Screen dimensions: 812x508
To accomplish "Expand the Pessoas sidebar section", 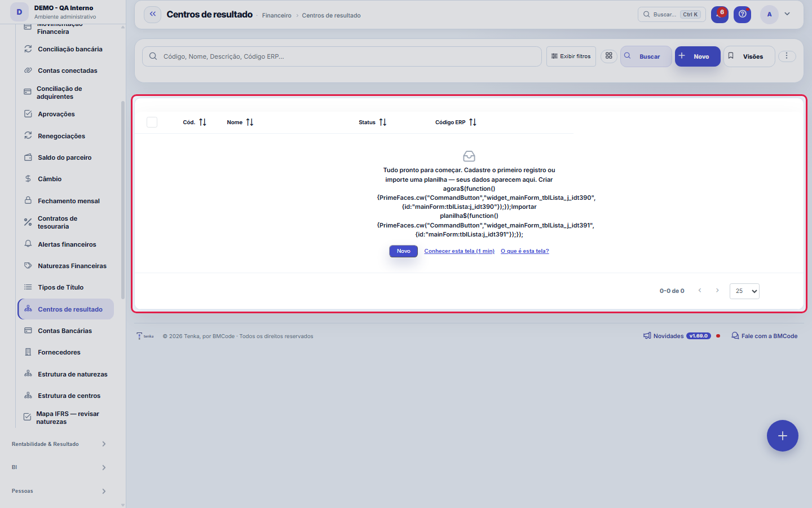I will pyautogui.click(x=59, y=491).
